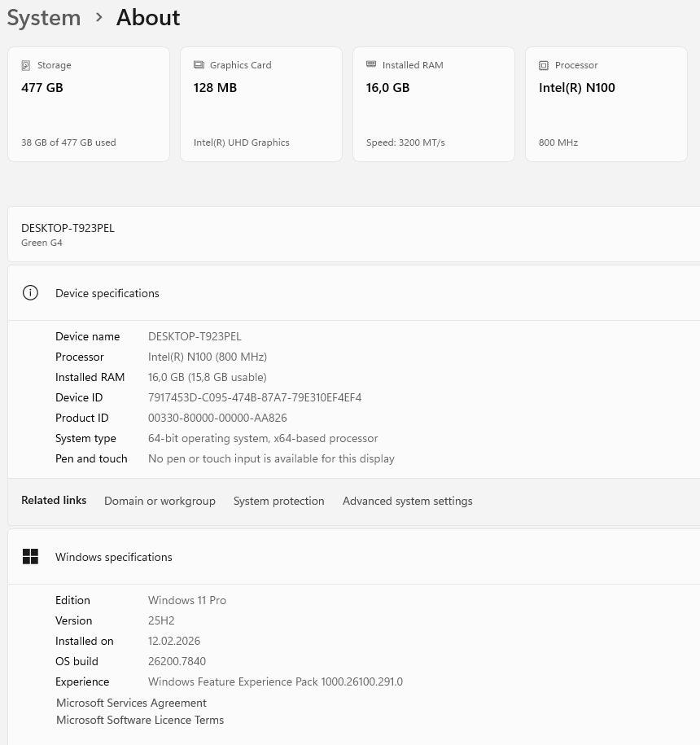700x745 pixels.
Task: Open Domain or workgroup link
Action: click(x=160, y=501)
